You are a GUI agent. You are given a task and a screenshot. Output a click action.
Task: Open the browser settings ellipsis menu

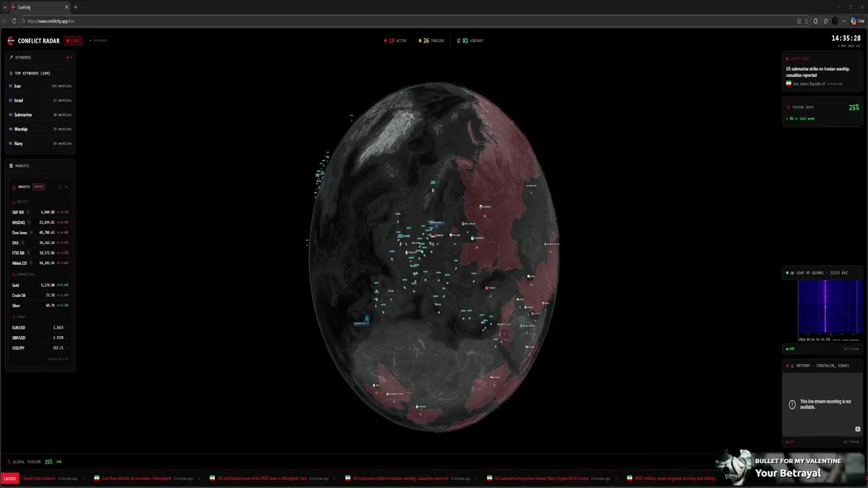coord(844,21)
